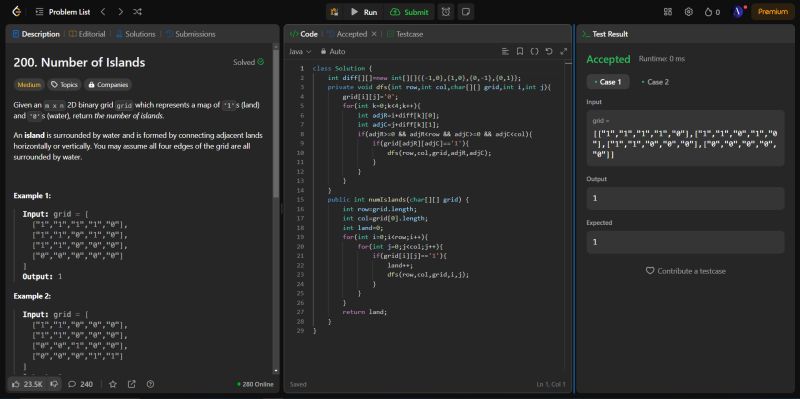Expand the editor to fullscreen

[564, 52]
